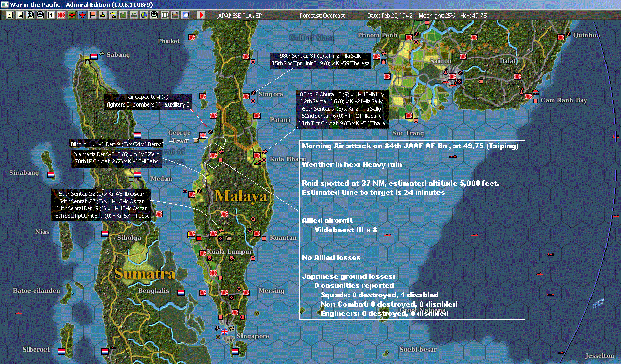621x364 pixels.
Task: Click the "15thSpc.Tpt.UnitB" Ki-59 Theresa line
Action: pyautogui.click(x=321, y=63)
